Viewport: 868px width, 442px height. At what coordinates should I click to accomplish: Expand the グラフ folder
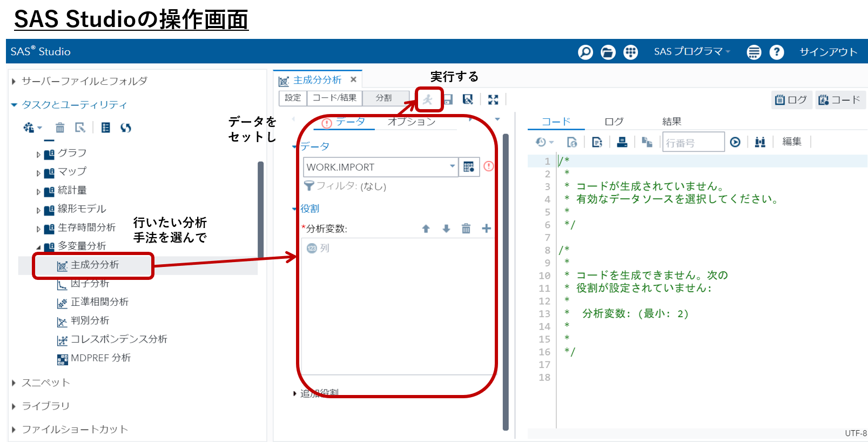(38, 155)
